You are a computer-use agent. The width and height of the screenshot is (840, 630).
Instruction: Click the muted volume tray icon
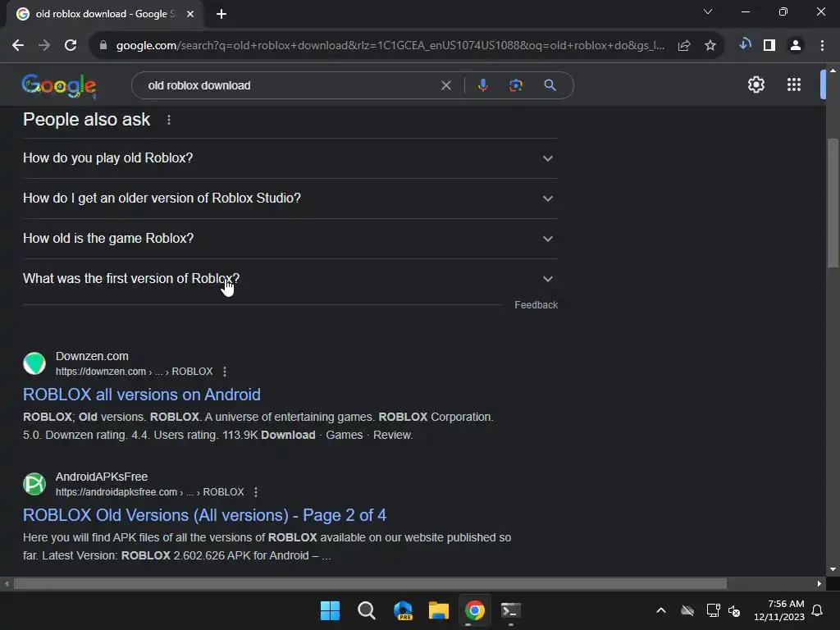(734, 610)
